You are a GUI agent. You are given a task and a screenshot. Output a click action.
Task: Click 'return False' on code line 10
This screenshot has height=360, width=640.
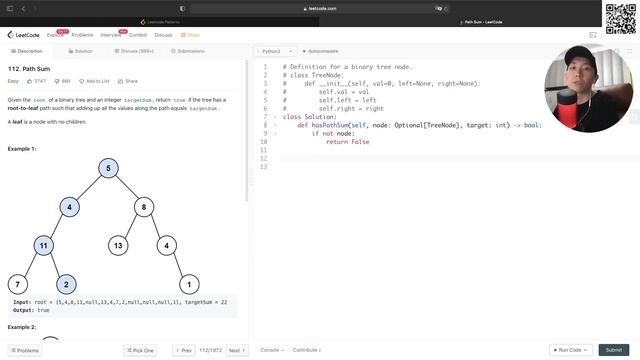click(348, 142)
